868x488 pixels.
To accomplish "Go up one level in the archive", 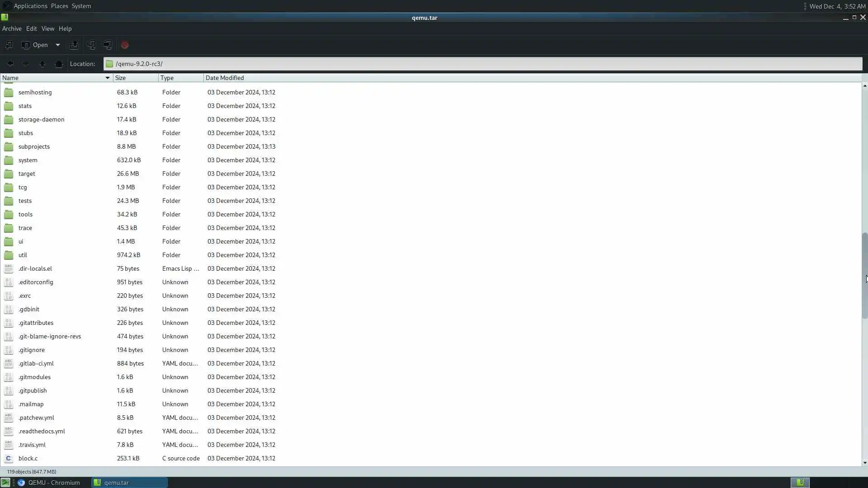I will tap(42, 64).
